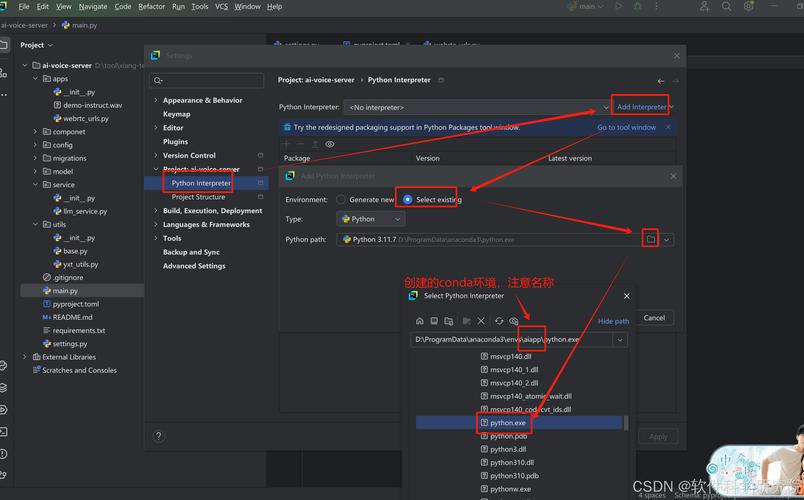Image resolution: width=804 pixels, height=500 pixels.
Task: Open the Help menu
Action: coord(274,6)
